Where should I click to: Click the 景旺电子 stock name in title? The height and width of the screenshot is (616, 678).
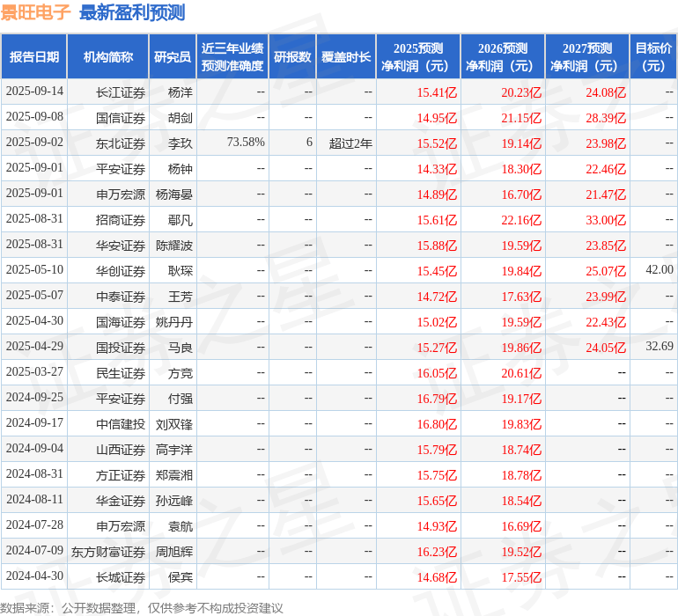[36, 12]
